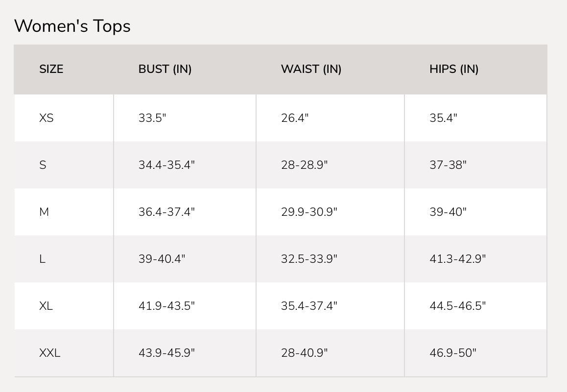Select the L size row label

click(42, 259)
